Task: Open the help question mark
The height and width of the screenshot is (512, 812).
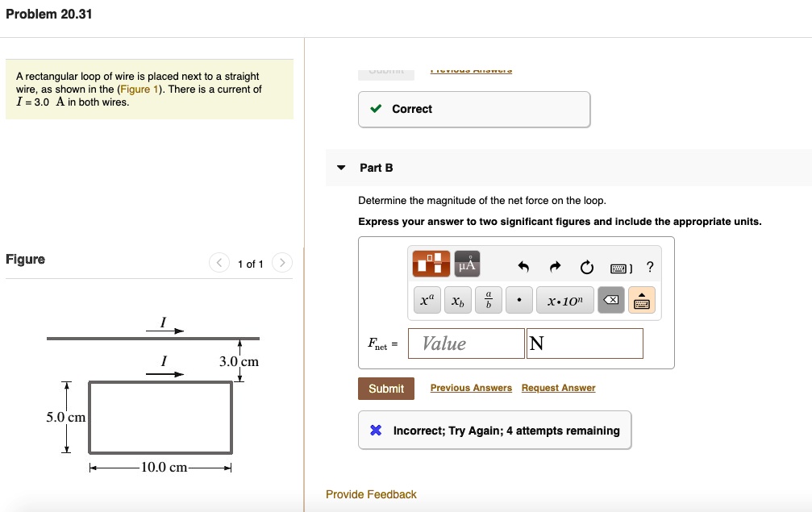Action: click(x=650, y=267)
